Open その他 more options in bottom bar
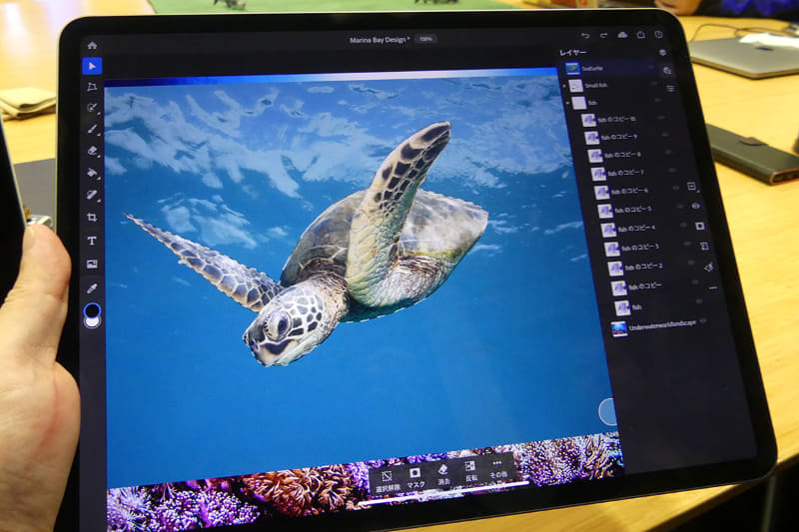The height and width of the screenshot is (532, 799). 497,468
